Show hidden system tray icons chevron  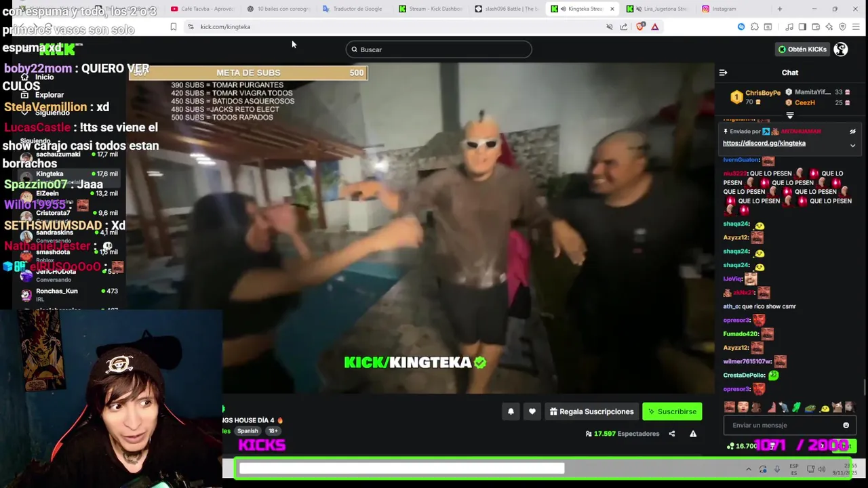749,469
